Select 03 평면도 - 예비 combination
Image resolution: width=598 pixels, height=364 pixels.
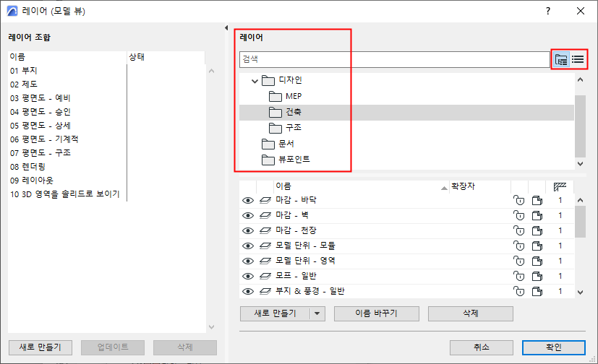point(40,98)
